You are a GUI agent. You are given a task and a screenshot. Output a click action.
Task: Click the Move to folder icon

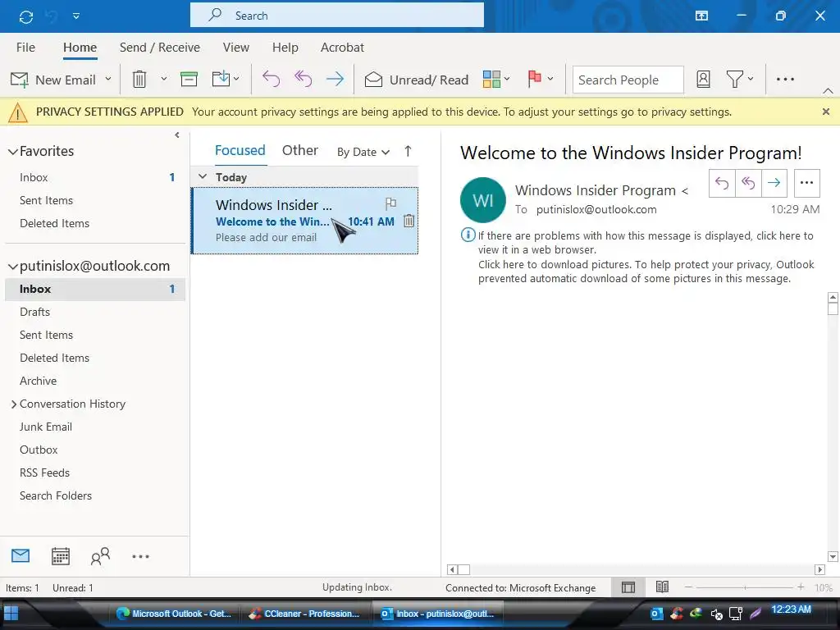(221, 80)
